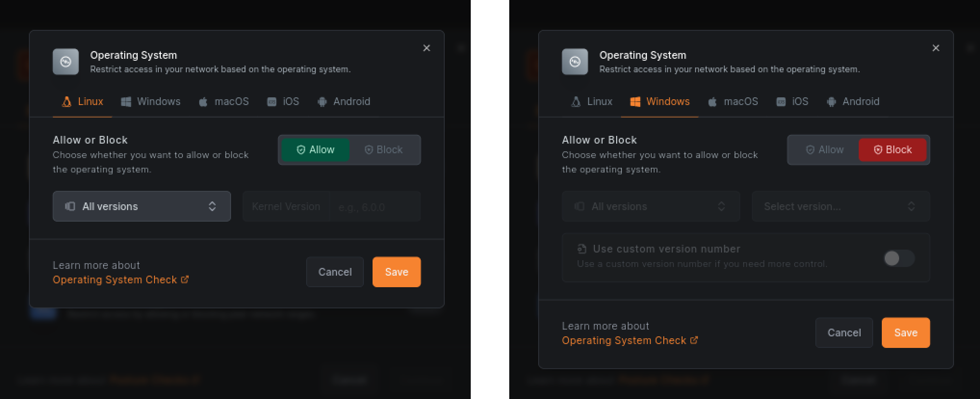
Task: Click external link icon beside left Operating System Check
Action: 185,279
